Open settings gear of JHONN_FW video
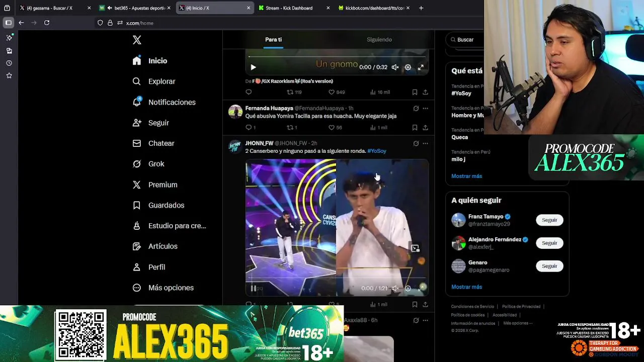644x362 pixels. (408, 289)
